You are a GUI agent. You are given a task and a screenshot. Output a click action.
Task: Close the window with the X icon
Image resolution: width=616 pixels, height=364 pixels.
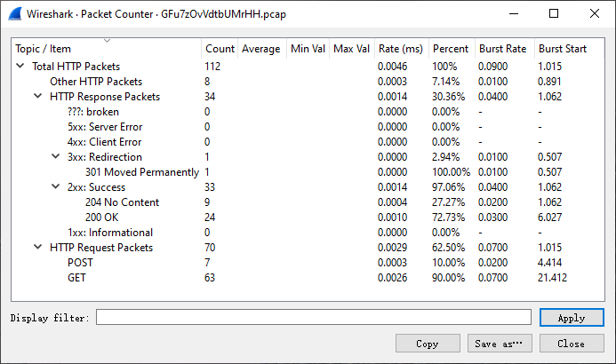click(x=595, y=13)
